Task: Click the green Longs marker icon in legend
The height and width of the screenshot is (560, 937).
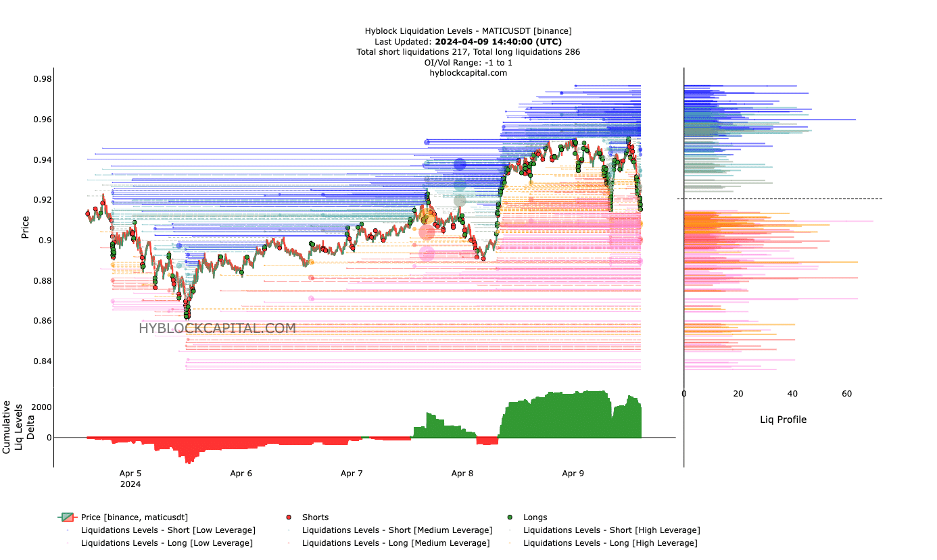Action: [510, 517]
